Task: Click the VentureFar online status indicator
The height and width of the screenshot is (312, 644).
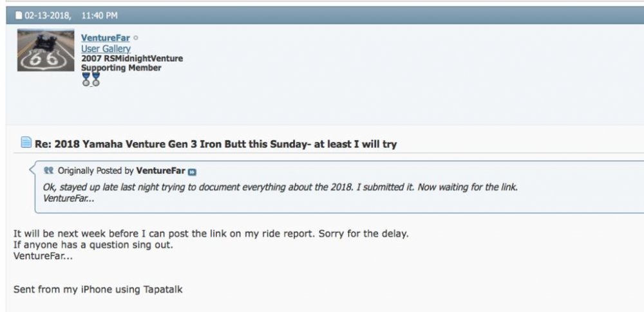Action: (136, 39)
